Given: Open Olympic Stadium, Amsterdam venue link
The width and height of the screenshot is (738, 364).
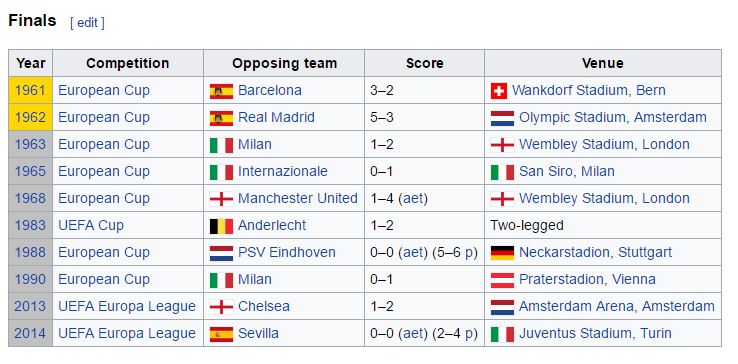Looking at the screenshot, I should click(613, 117).
